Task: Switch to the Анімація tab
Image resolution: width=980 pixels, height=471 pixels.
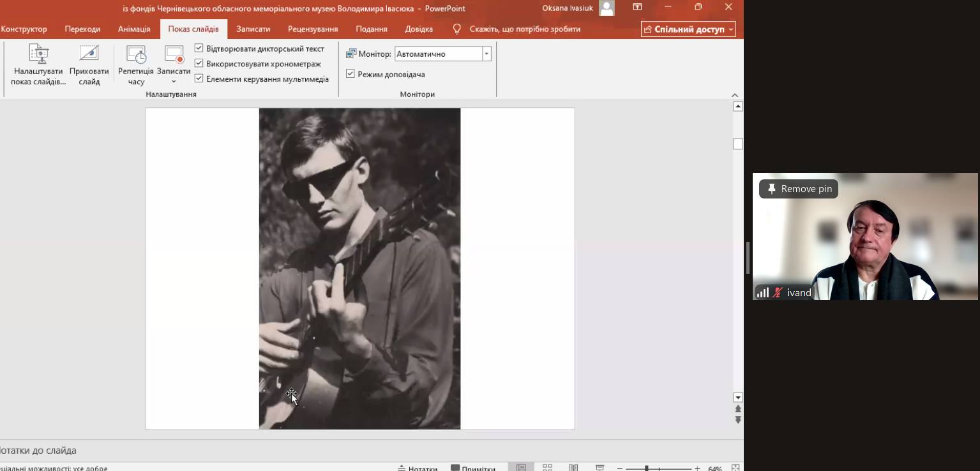Action: (x=134, y=29)
